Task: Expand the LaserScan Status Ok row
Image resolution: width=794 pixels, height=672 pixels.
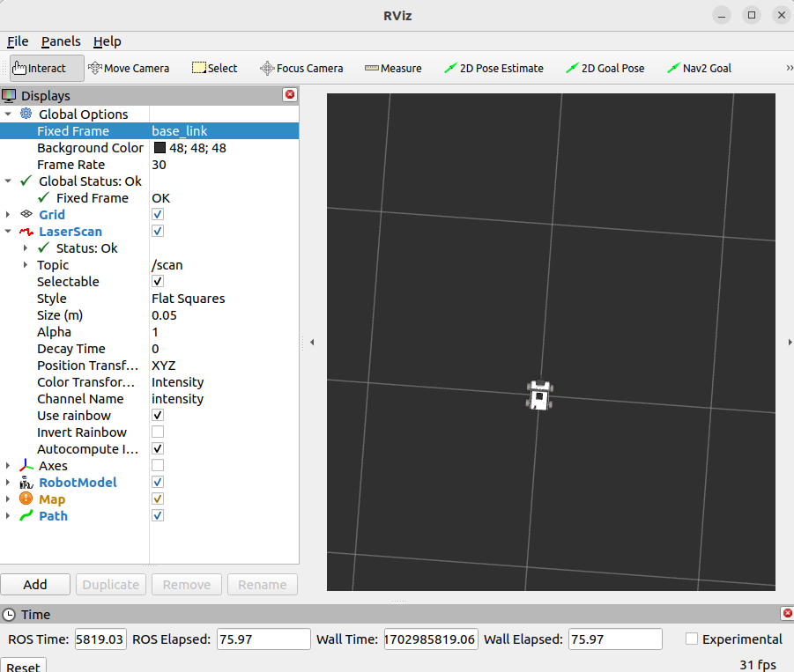Action: [26, 248]
